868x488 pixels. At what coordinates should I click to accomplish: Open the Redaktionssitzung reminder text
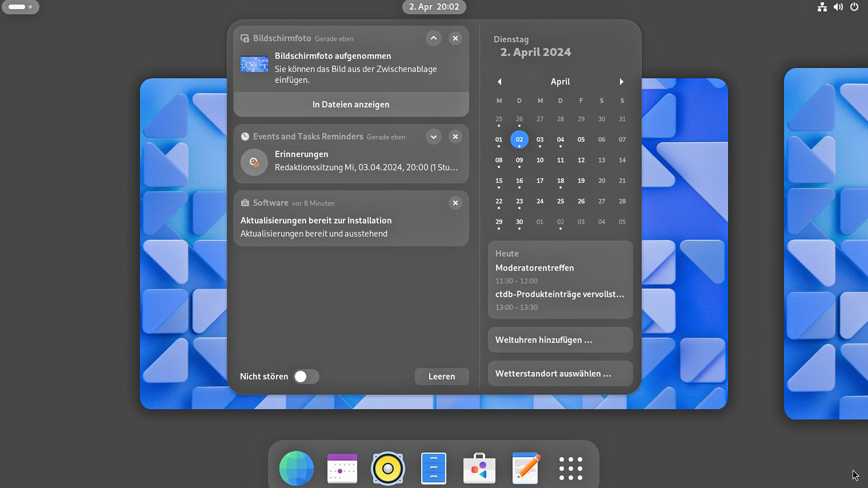click(366, 167)
